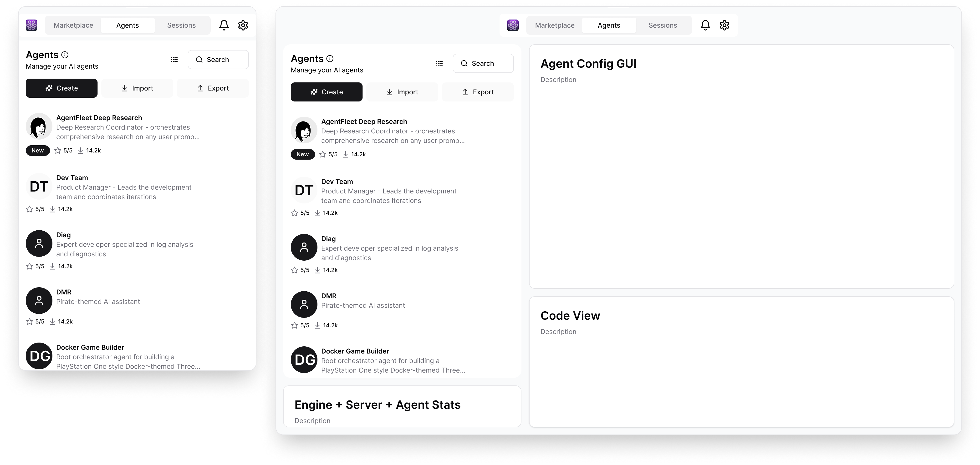This screenshot has height=465, width=980.
Task: Click the info icon beside left Agents heading
Action: 65,55
